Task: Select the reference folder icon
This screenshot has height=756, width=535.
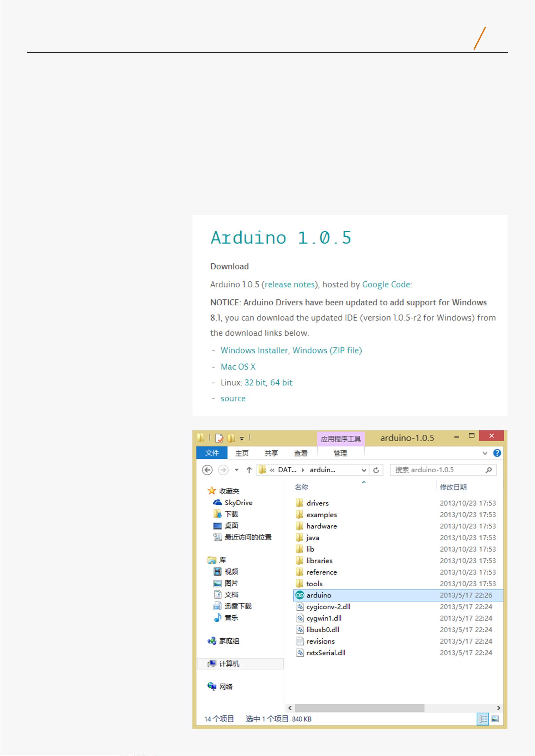Action: tap(299, 572)
